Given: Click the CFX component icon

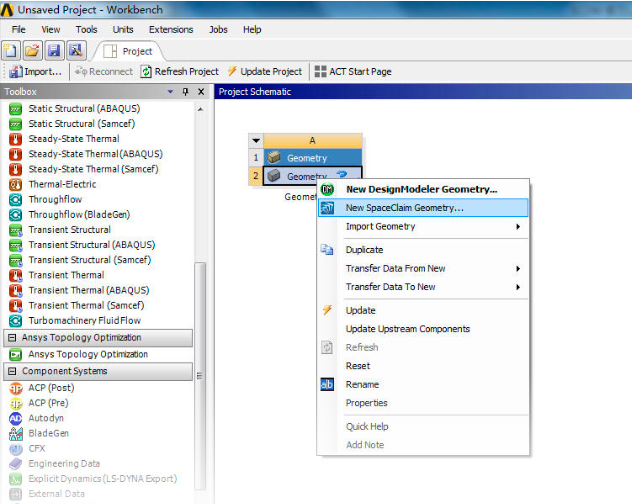Looking at the screenshot, I should point(15,449).
